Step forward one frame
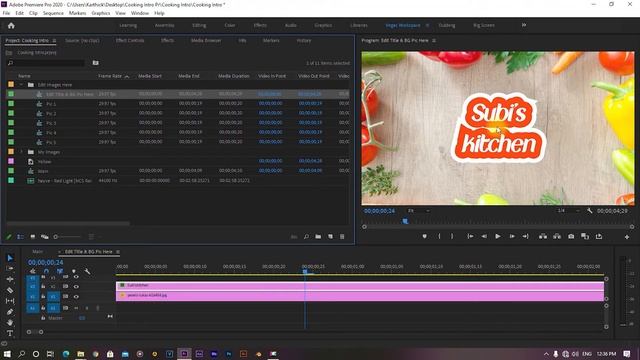Screen dimensions: 640x360 (512, 236)
